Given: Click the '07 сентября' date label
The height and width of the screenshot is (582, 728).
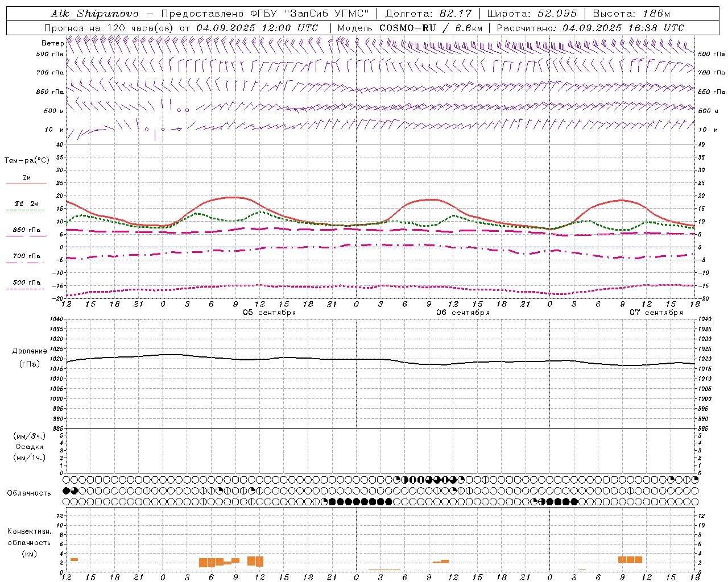Looking at the screenshot, I should pos(656,313).
